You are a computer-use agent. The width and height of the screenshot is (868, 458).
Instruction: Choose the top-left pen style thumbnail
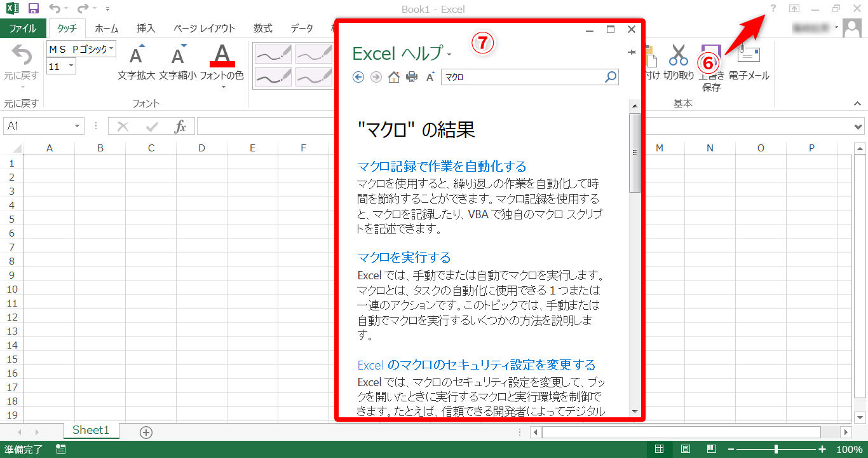pos(273,54)
